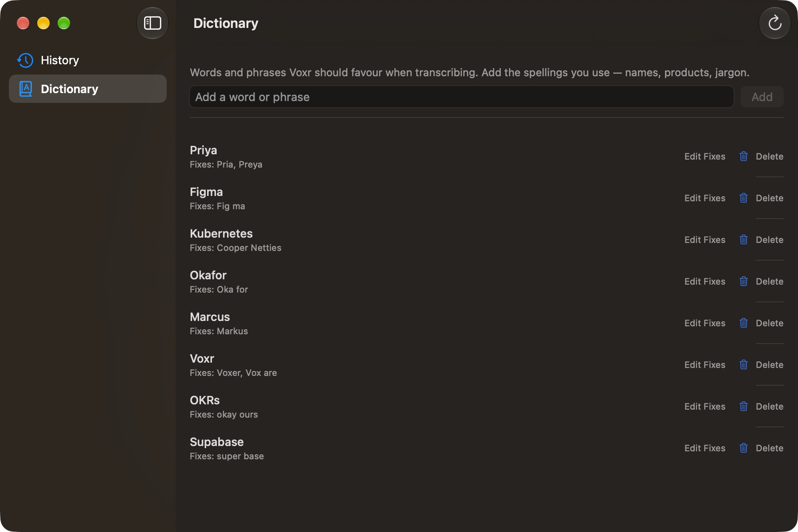The image size is (798, 532).
Task: Edit Fixes for OKRs
Action: point(705,407)
